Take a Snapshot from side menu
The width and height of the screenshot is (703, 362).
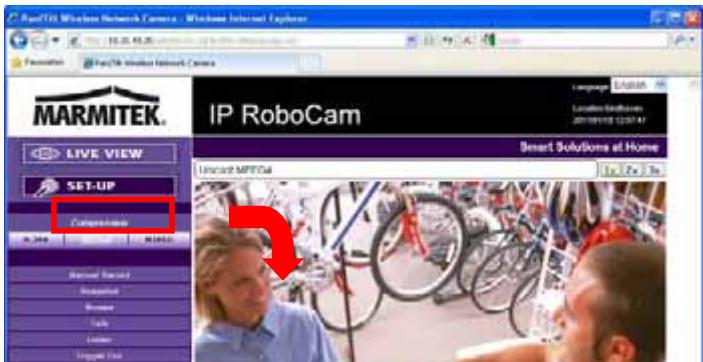pos(99,291)
